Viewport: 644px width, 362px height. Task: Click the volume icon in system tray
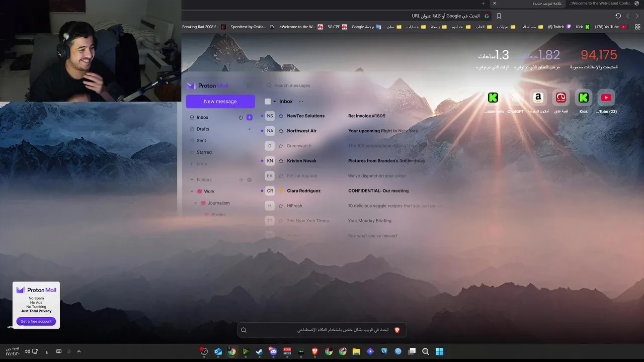point(27,351)
